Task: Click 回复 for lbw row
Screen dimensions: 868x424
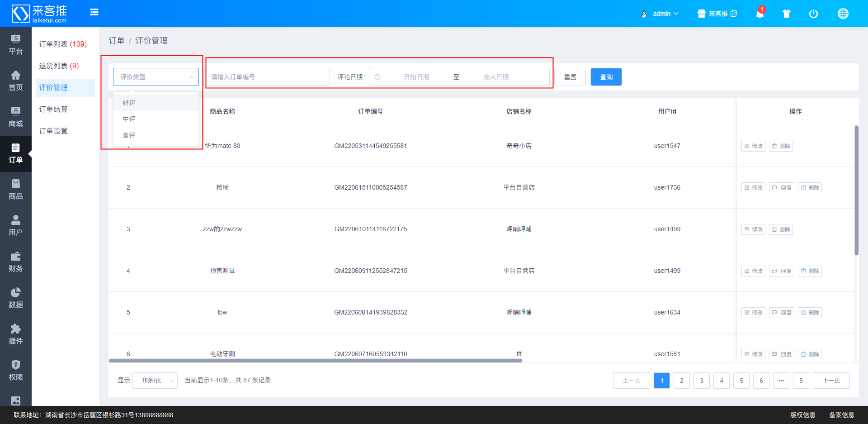Action: (x=782, y=313)
